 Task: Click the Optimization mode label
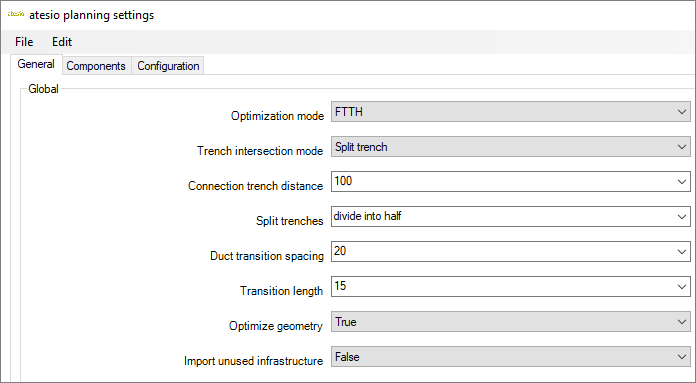[x=277, y=116]
